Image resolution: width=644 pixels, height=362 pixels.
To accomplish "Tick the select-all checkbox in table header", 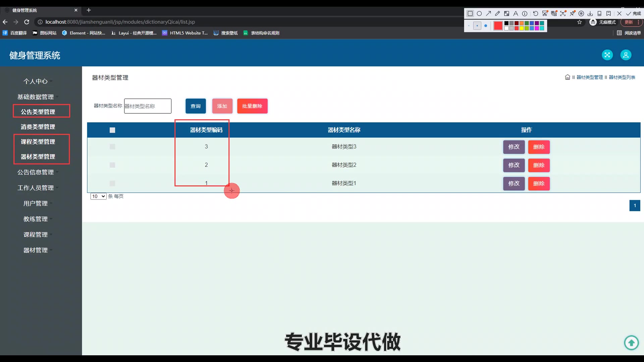I will [x=112, y=130].
